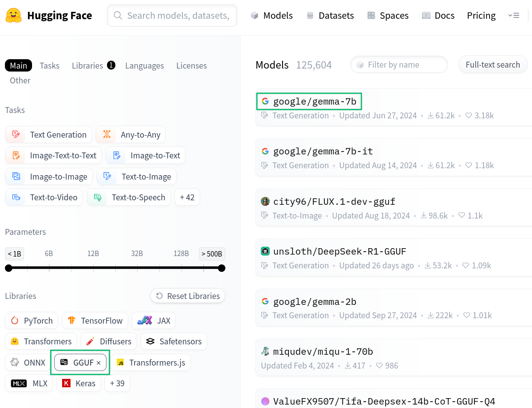Open the google/gemma-7b model page

pos(314,102)
